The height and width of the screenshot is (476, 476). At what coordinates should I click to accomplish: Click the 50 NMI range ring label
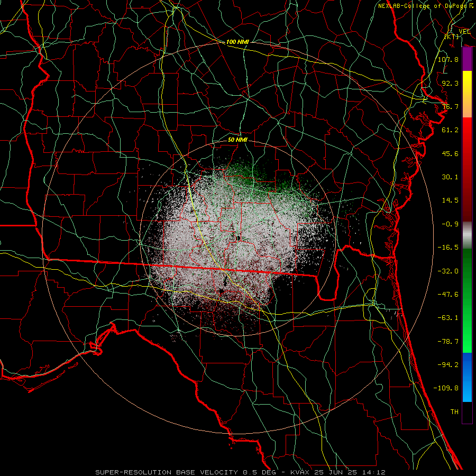point(237,140)
